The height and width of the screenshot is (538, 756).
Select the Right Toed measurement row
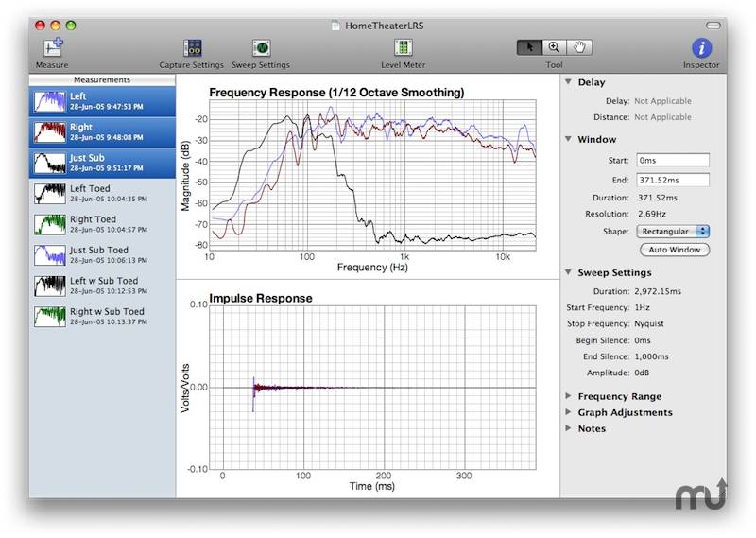[x=102, y=224]
